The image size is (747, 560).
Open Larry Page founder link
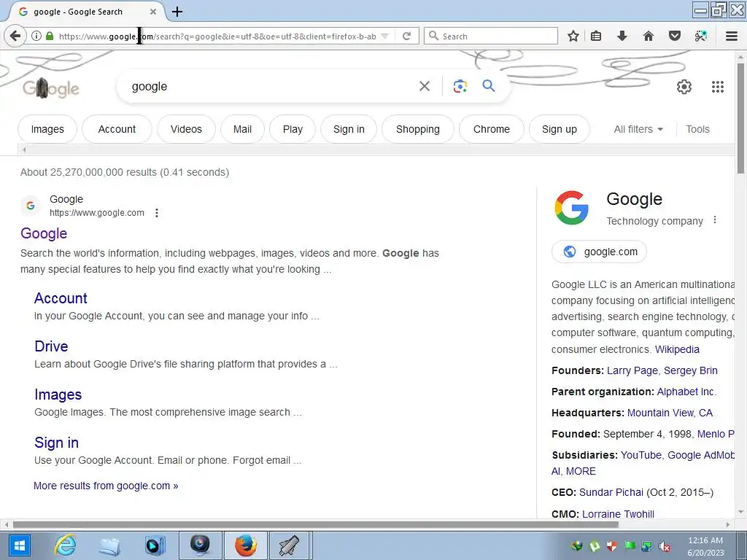632,370
